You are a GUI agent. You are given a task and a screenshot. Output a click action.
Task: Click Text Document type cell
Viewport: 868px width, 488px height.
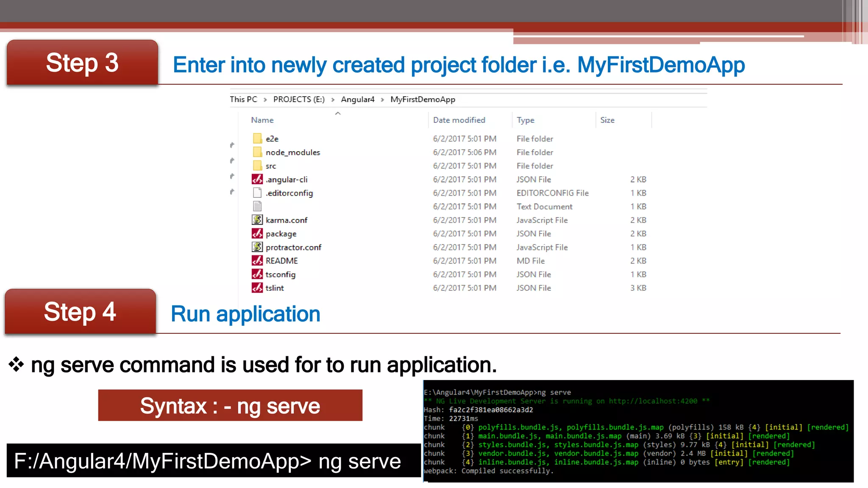click(544, 206)
